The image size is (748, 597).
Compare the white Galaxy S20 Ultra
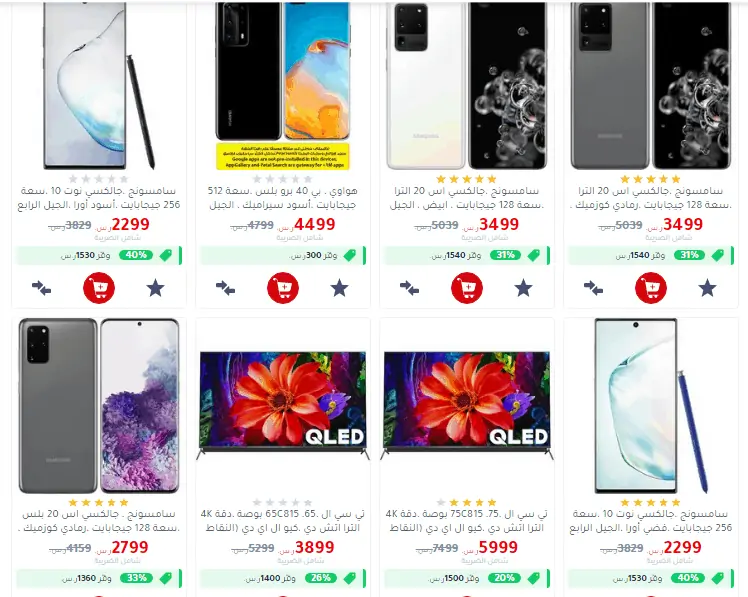click(x=409, y=288)
